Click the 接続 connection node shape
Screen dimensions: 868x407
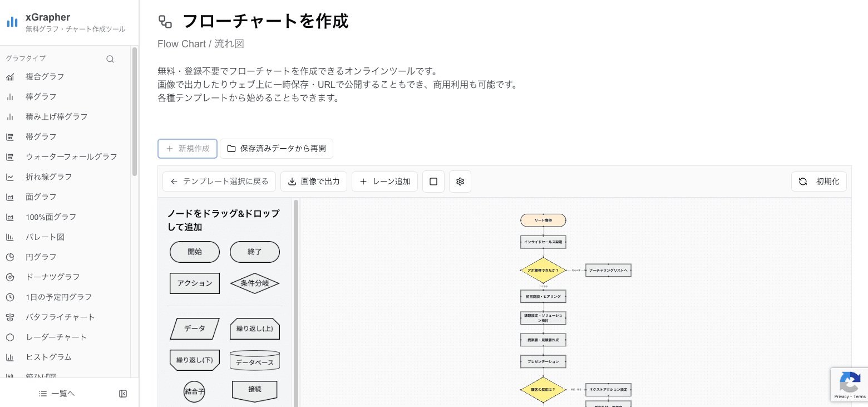(254, 390)
